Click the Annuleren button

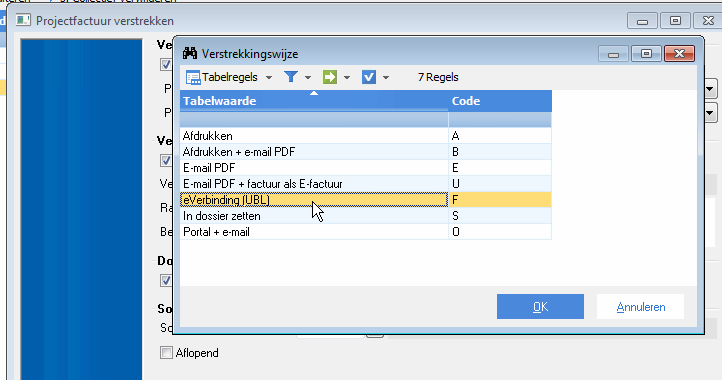coord(640,307)
